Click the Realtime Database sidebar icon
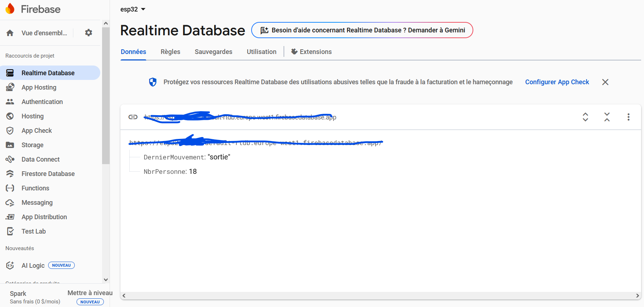Image resolution: width=644 pixels, height=307 pixels. point(10,73)
